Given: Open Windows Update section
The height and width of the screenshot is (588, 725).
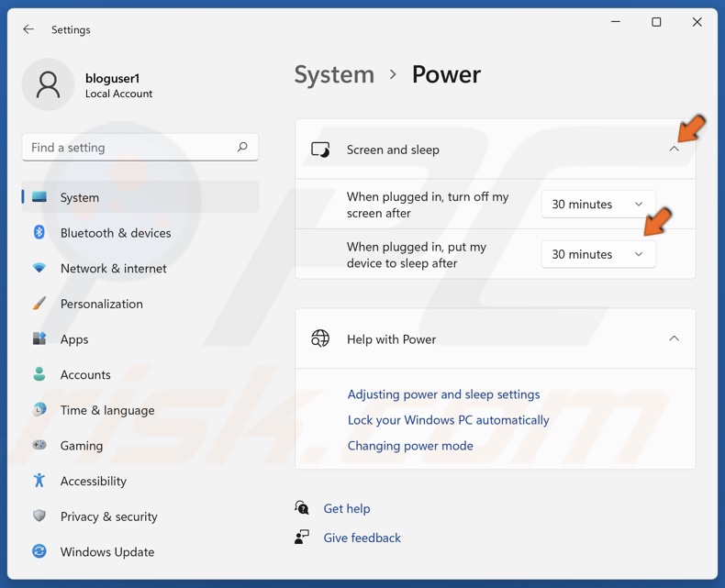Looking at the screenshot, I should (106, 552).
